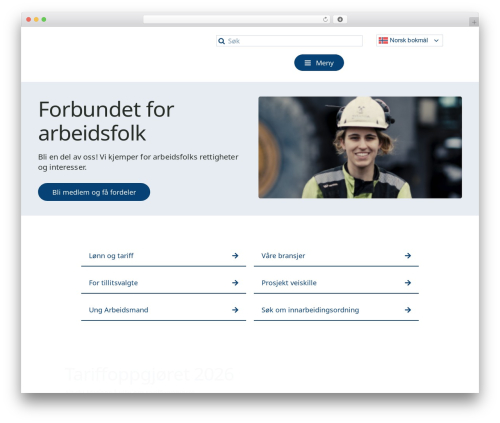Click the Bli en del av oss paragraph
The width and height of the screenshot is (500, 423).
point(138,162)
